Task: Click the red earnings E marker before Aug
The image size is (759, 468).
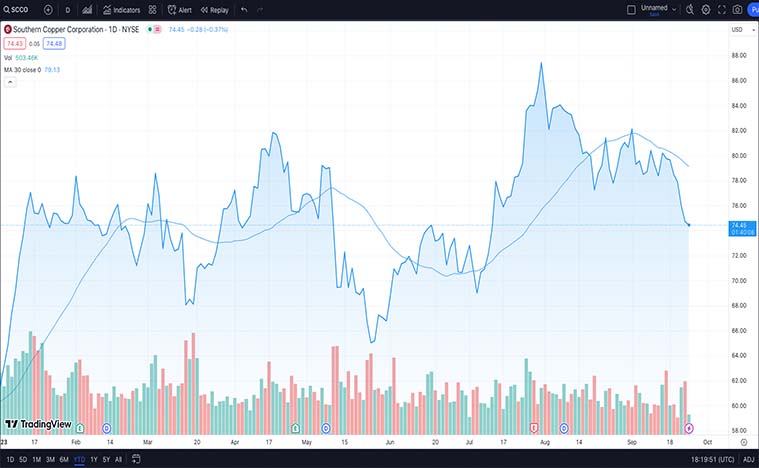Action: coord(534,428)
